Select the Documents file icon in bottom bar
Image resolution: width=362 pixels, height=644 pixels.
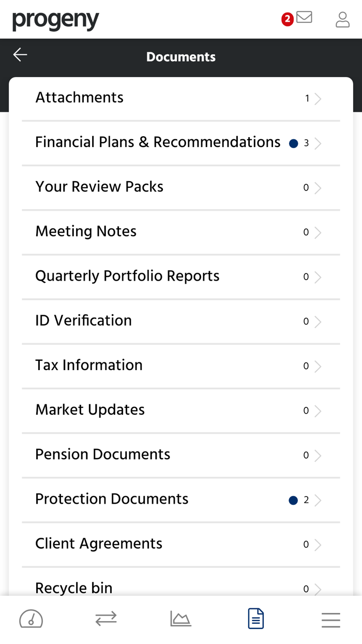point(255,619)
